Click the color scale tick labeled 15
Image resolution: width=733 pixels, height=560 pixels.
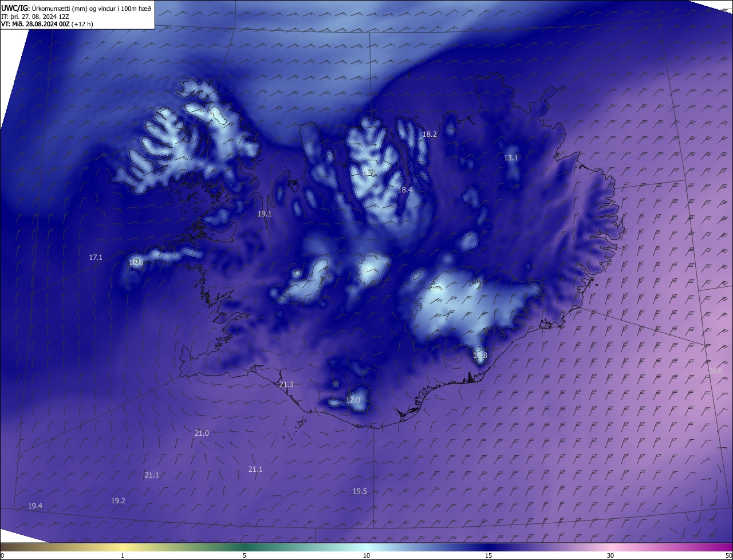click(x=488, y=555)
